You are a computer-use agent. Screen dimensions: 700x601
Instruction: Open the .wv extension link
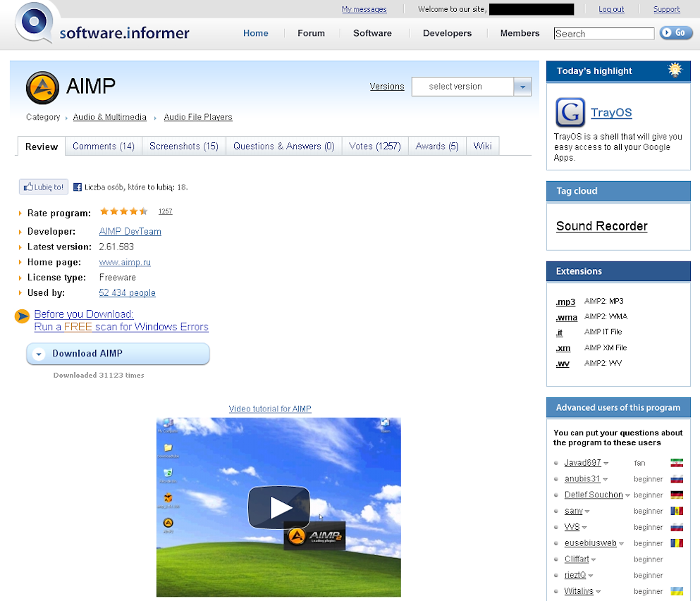pos(563,364)
